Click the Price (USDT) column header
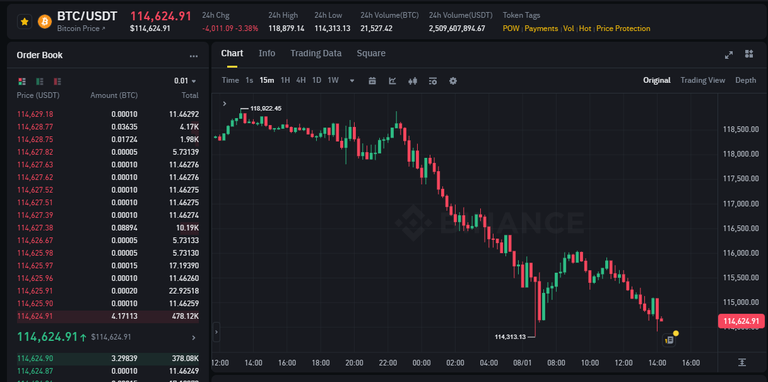The width and height of the screenshot is (768, 382). [38, 95]
